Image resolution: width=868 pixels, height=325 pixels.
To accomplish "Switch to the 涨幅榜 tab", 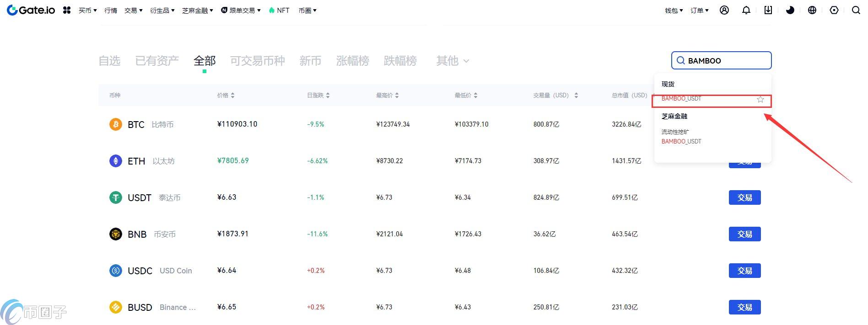I will coord(352,61).
